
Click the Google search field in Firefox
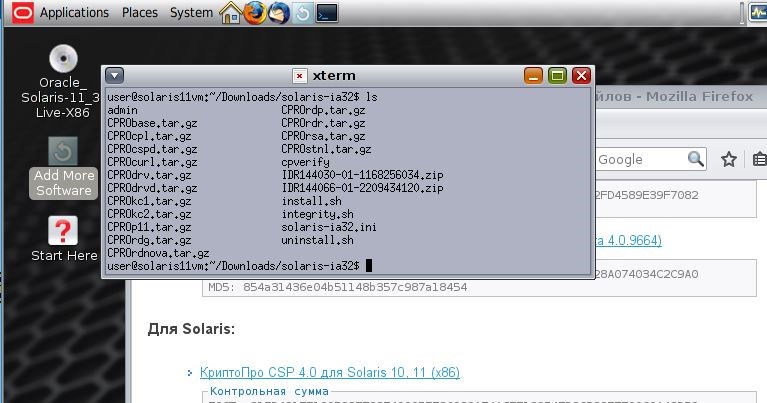[640, 159]
